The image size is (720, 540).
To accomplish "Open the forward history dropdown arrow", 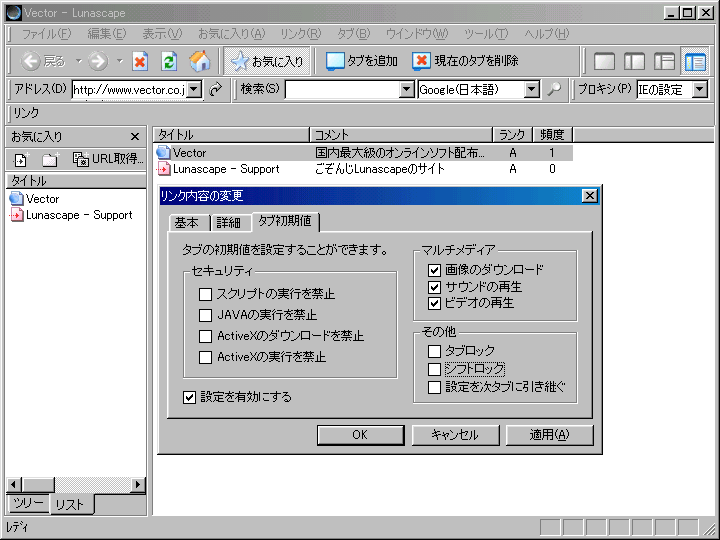I will [120, 61].
